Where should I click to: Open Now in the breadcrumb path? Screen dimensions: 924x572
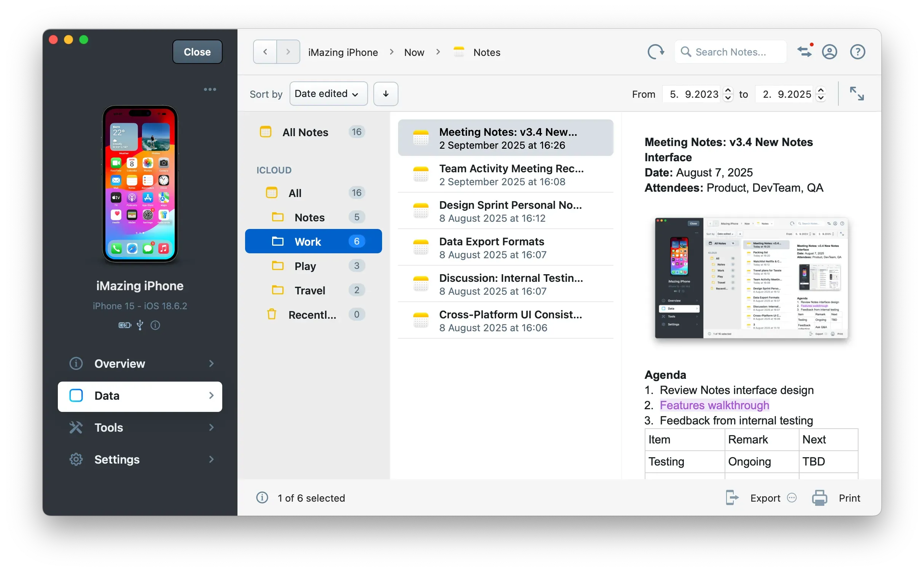point(414,52)
